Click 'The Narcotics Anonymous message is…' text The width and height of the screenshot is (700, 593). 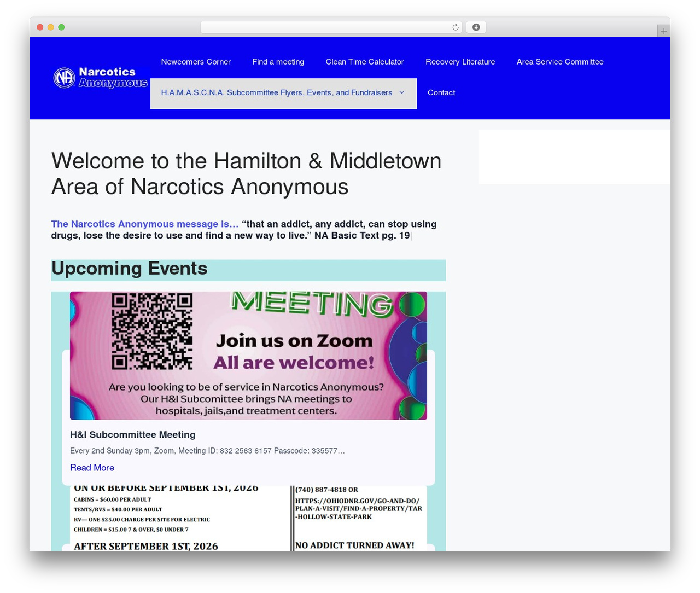145,224
